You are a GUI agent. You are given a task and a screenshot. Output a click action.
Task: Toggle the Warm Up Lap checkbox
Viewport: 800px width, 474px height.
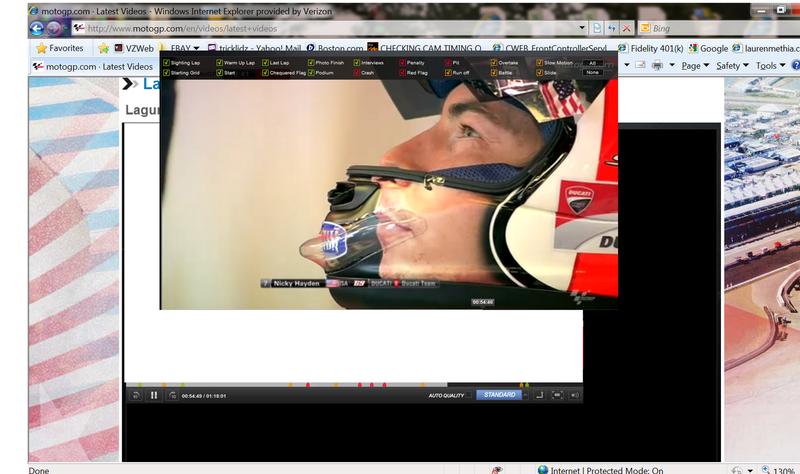tap(219, 63)
